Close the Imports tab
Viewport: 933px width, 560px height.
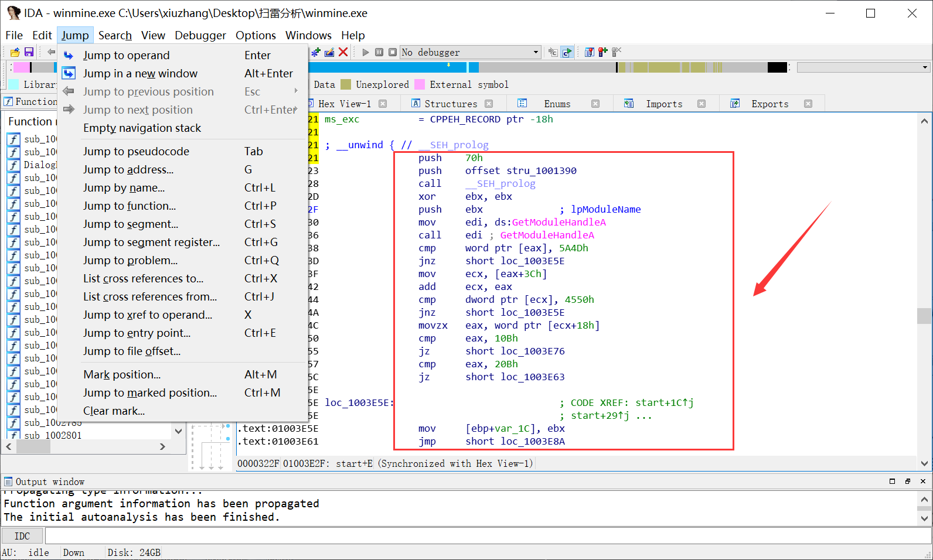(x=702, y=104)
